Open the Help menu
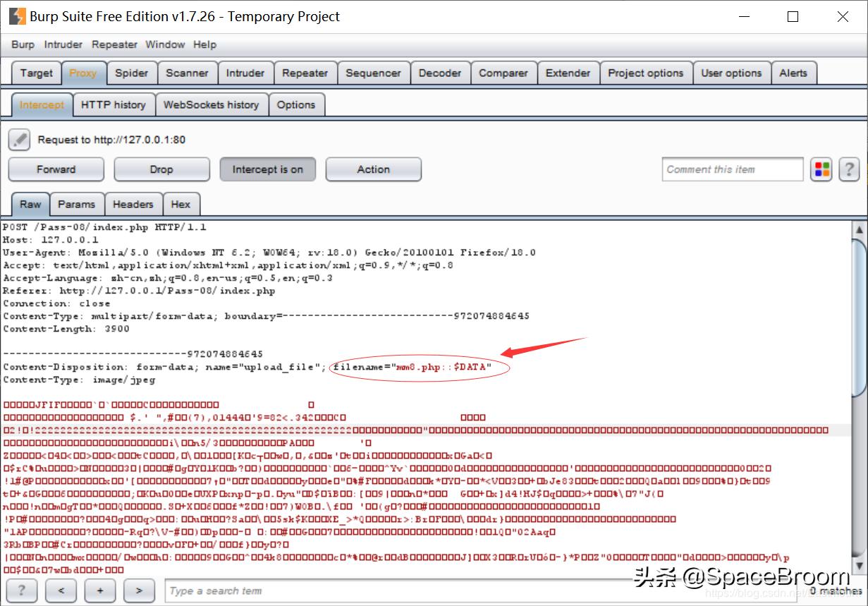Screen dimensions: 868x606 pyautogui.click(x=204, y=44)
